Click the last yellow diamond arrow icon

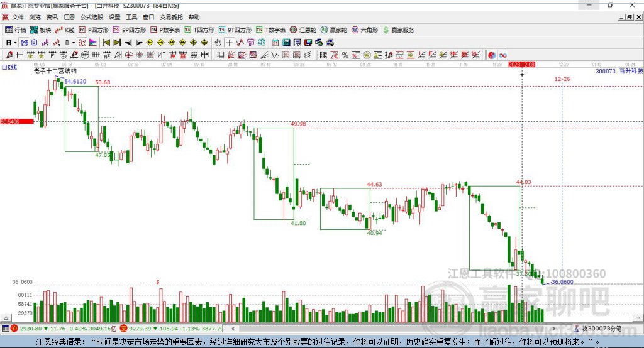[204, 43]
